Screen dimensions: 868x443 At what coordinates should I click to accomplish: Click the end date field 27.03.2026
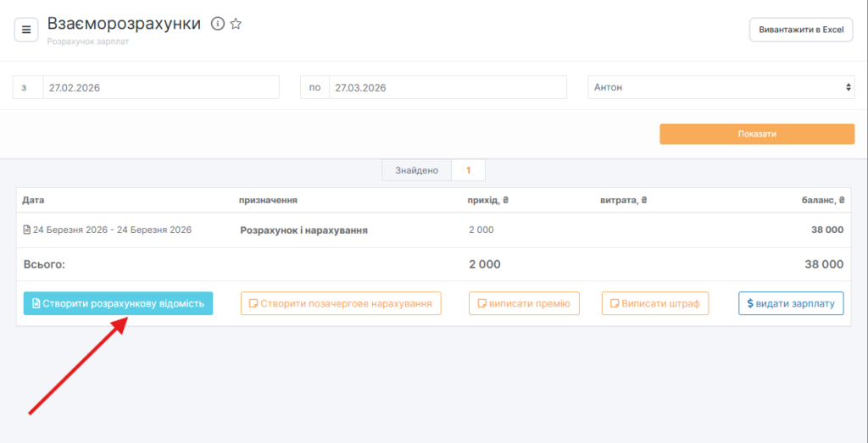click(x=448, y=87)
